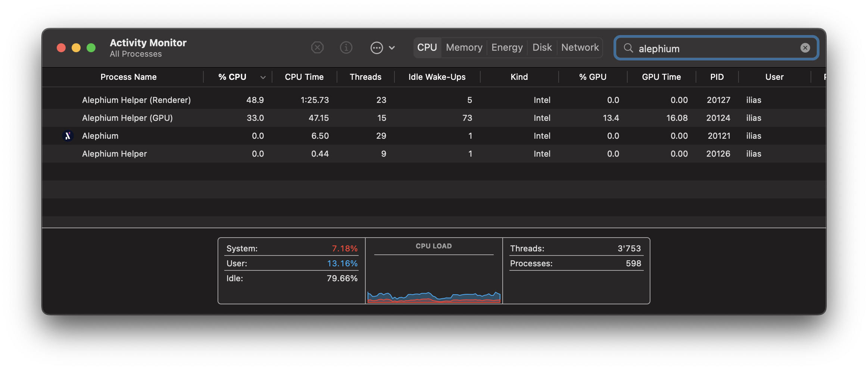Sort by CPU Time column

point(304,77)
